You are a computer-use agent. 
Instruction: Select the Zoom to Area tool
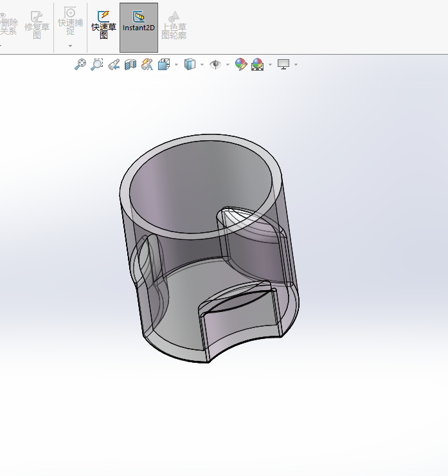click(x=97, y=64)
